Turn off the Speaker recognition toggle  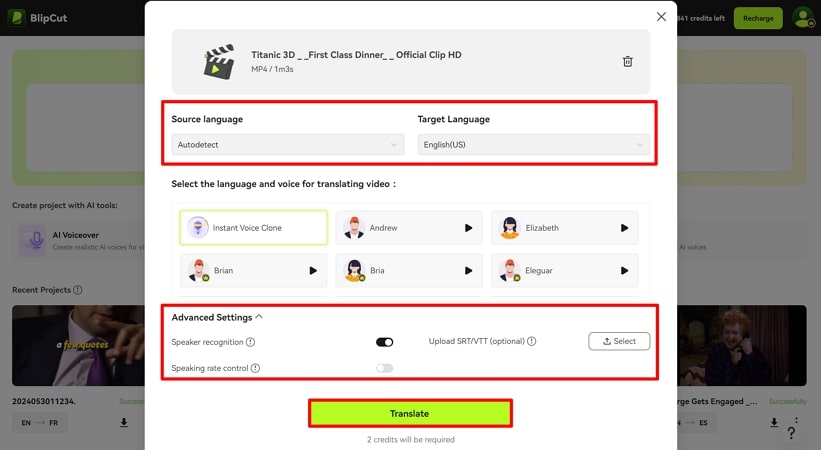(x=384, y=342)
